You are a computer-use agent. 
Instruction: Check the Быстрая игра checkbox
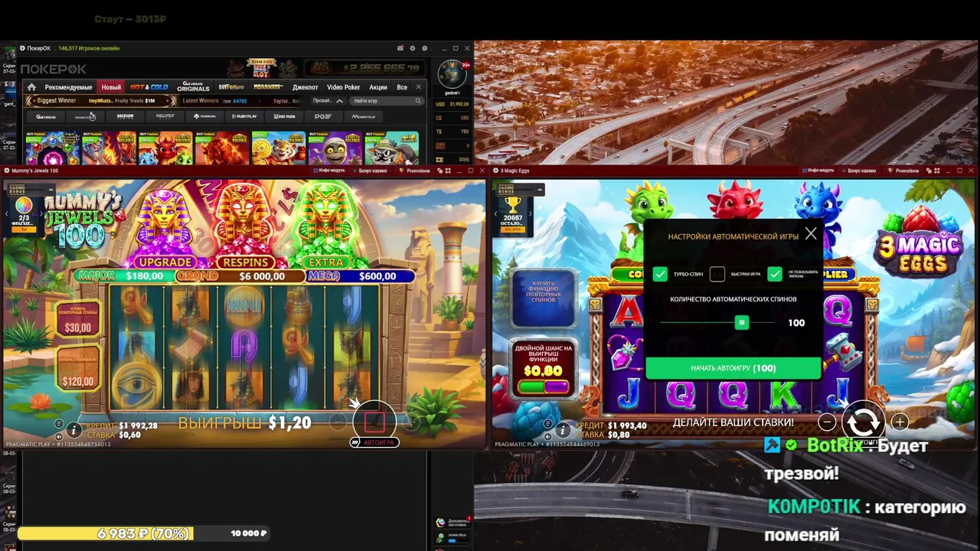pyautogui.click(x=717, y=274)
